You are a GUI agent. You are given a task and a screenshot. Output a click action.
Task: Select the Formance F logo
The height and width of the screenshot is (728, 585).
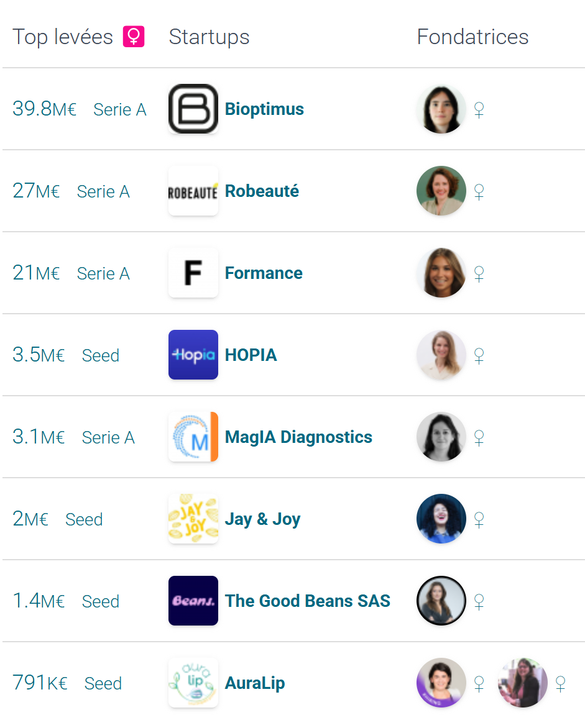pos(193,273)
